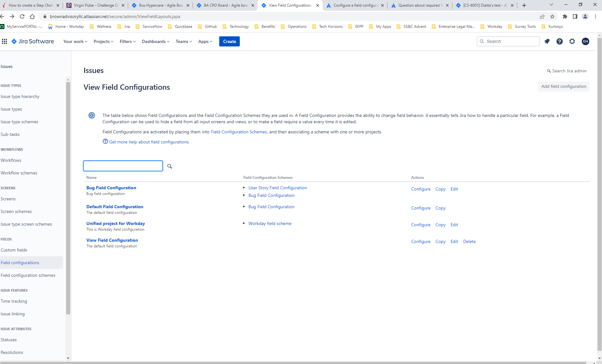Viewport: 602px width, 364px height.
Task: Open Jira settings with the gear icon
Action: [572, 41]
